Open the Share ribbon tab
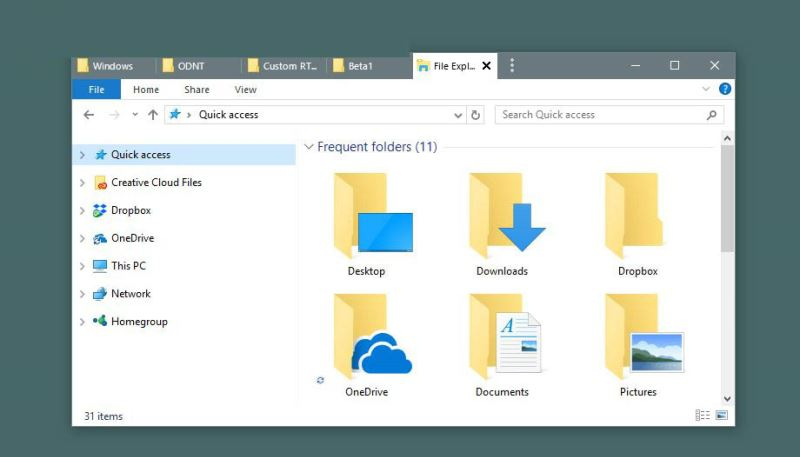This screenshot has width=800, height=475. coord(196,90)
